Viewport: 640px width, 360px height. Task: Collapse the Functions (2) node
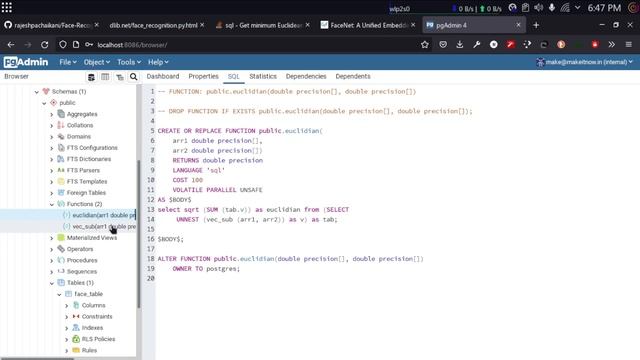51,204
